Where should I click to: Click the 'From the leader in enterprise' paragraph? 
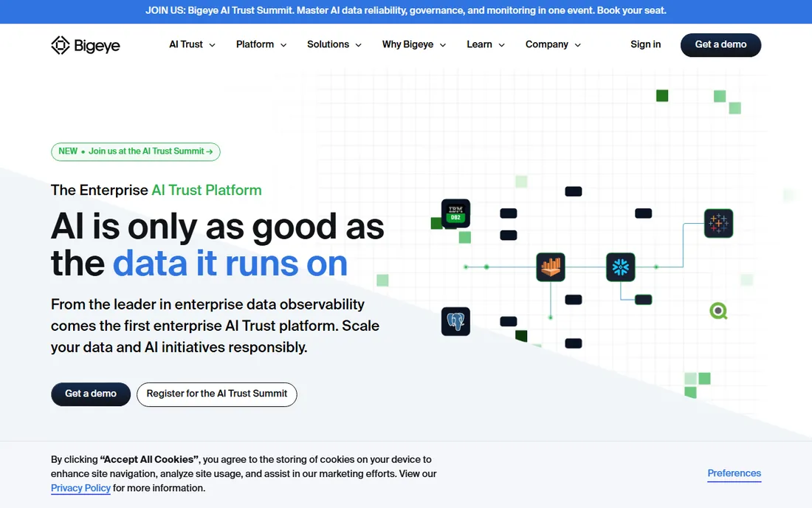(215, 326)
